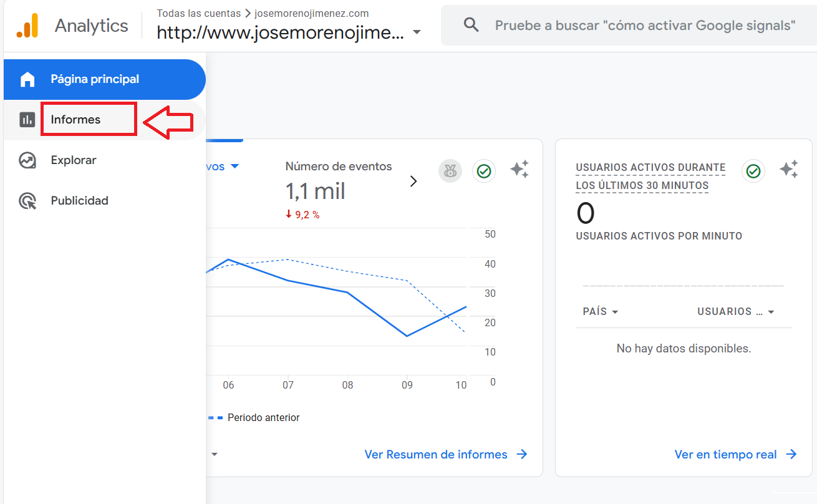Click green check status on realtime card
The width and height of the screenshot is (817, 504).
[x=753, y=170]
